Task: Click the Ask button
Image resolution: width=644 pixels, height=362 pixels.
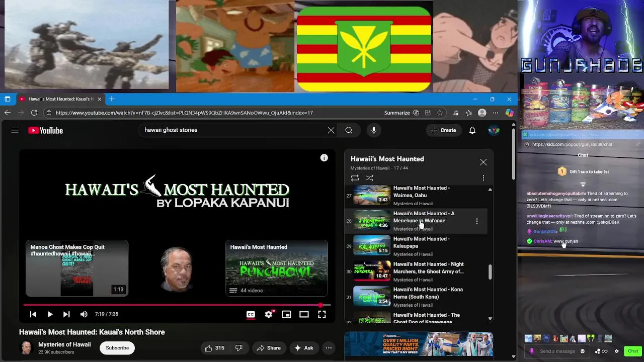Action: [x=304, y=348]
